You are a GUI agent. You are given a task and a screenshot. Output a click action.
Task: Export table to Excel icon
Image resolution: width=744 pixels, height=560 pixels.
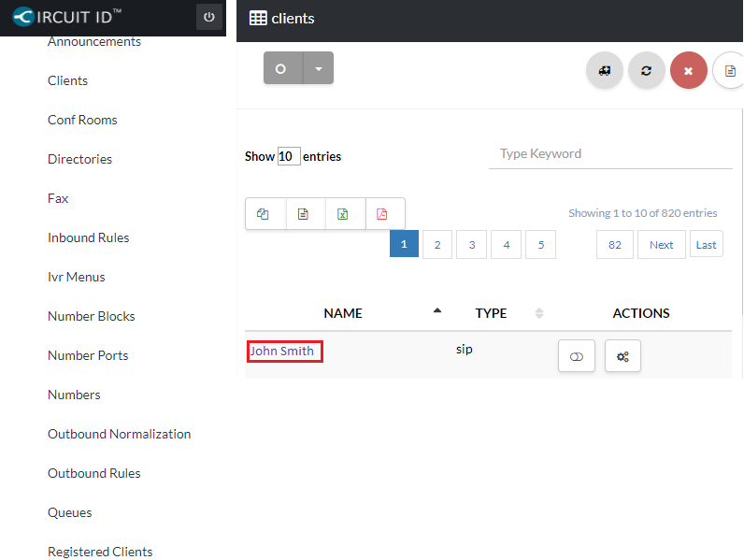343,214
